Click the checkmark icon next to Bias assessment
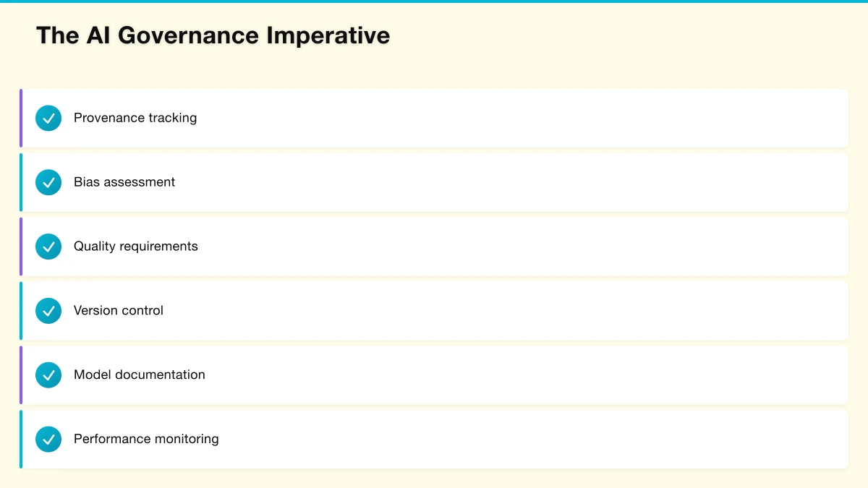The height and width of the screenshot is (488, 868). 48,182
